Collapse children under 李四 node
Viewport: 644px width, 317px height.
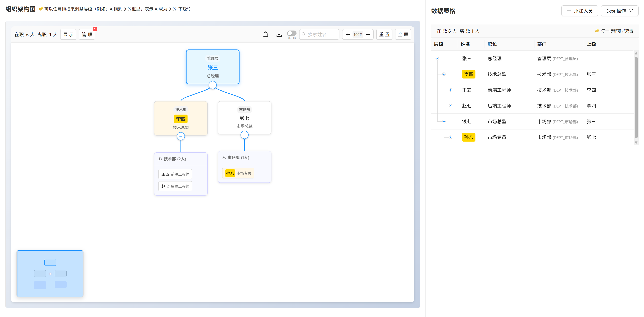[x=181, y=136]
